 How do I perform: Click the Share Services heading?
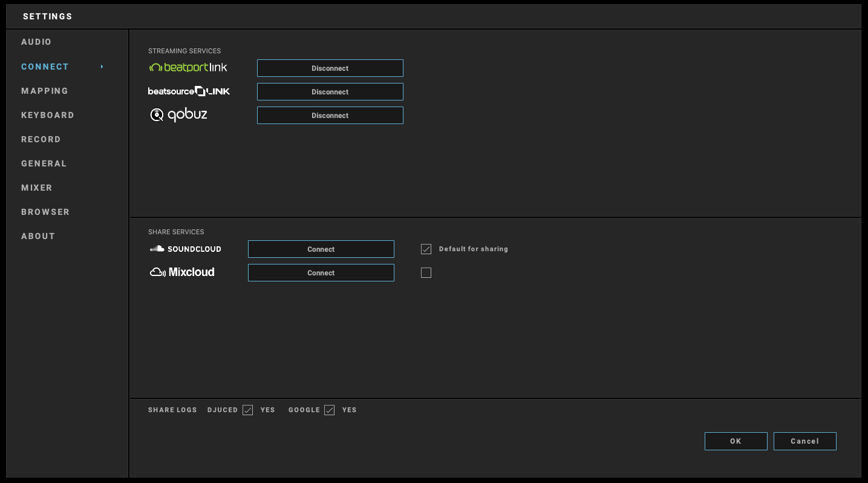pos(176,232)
